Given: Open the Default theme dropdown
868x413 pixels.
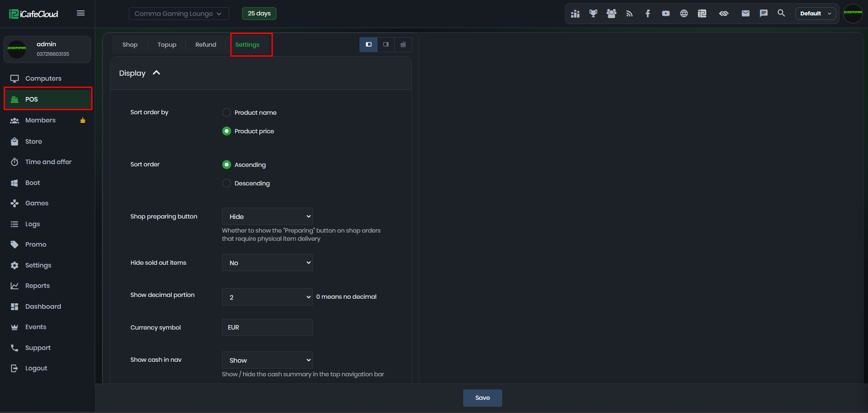Looking at the screenshot, I should [815, 14].
